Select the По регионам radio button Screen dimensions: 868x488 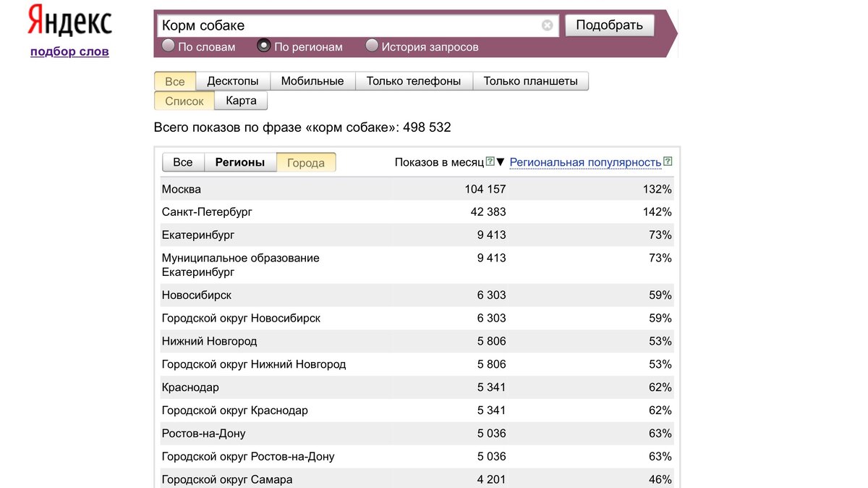[x=264, y=46]
